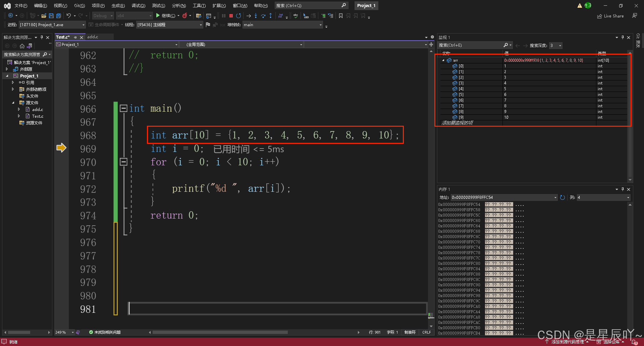Collapse the arr node in Watch panel

click(443, 60)
